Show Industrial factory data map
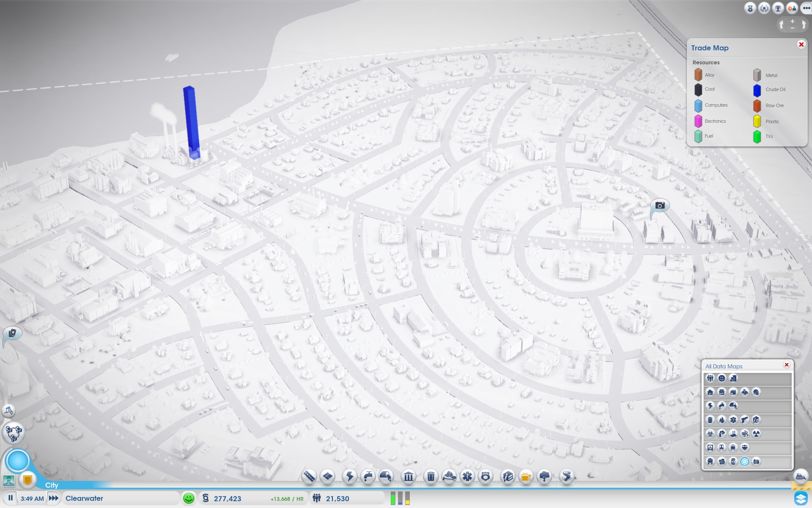The width and height of the screenshot is (812, 508). click(x=733, y=392)
